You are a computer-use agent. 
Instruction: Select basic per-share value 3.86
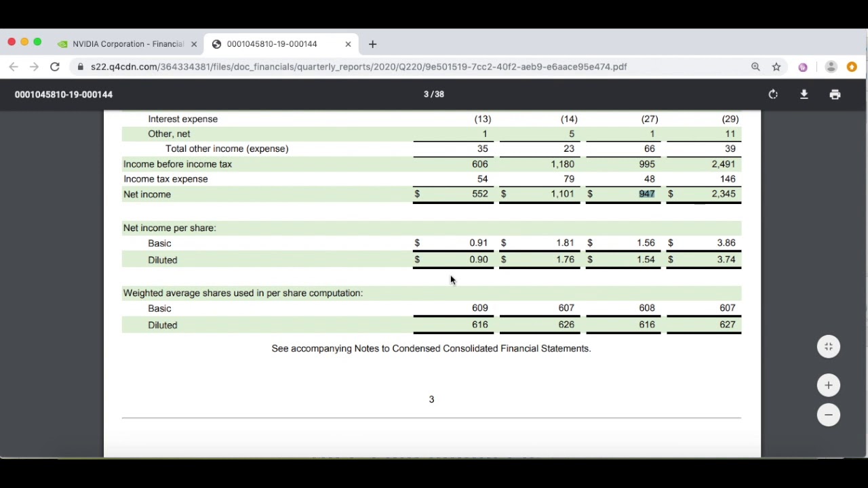pyautogui.click(x=726, y=243)
